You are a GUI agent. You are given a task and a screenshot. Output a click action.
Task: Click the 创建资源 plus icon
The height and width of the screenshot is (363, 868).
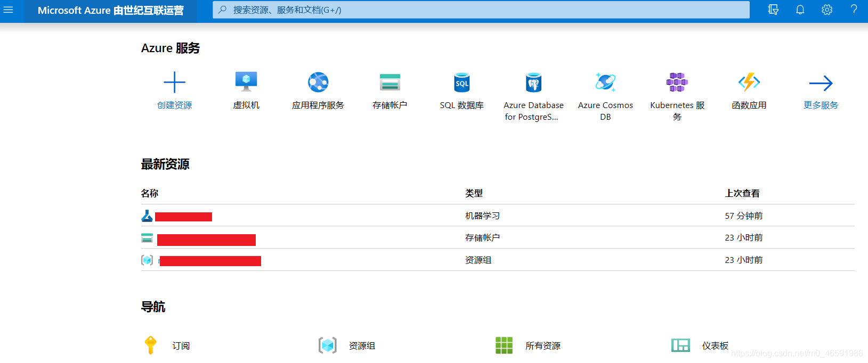[x=174, y=82]
